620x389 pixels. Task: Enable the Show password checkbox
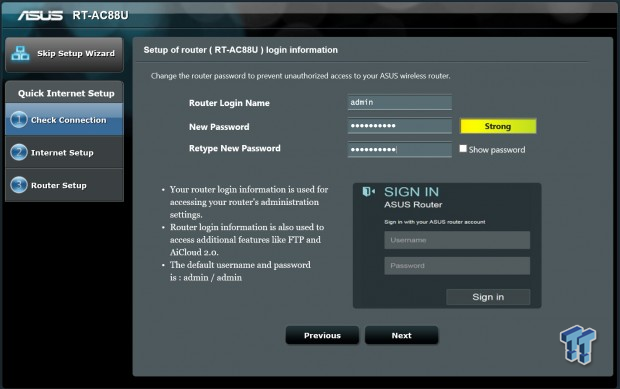click(x=463, y=149)
